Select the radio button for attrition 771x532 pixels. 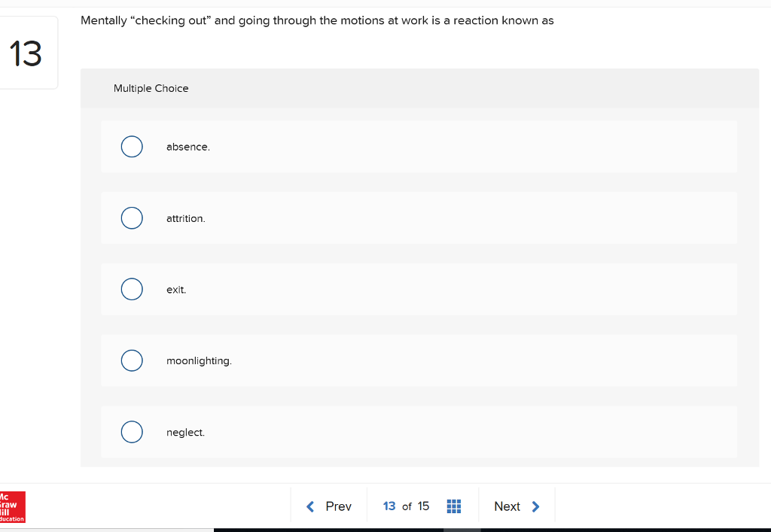[132, 217]
